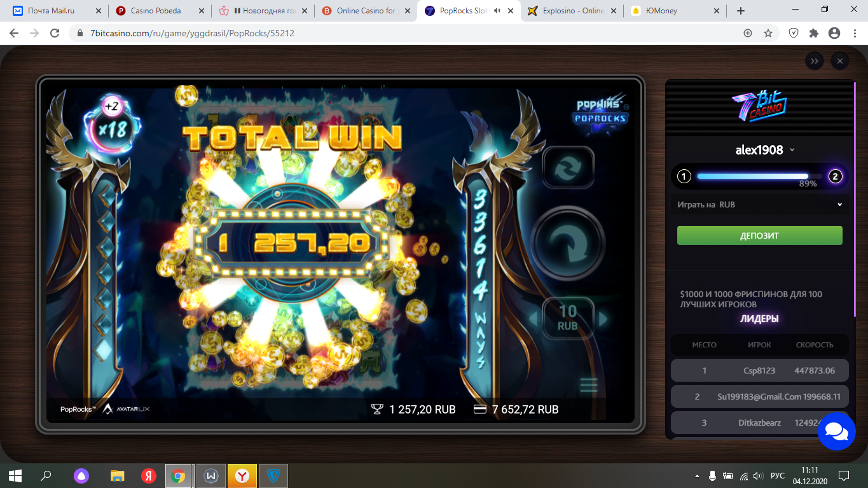Screen dimensions: 868x488
Task: Click the 7Bit Casino logo
Action: click(x=760, y=107)
